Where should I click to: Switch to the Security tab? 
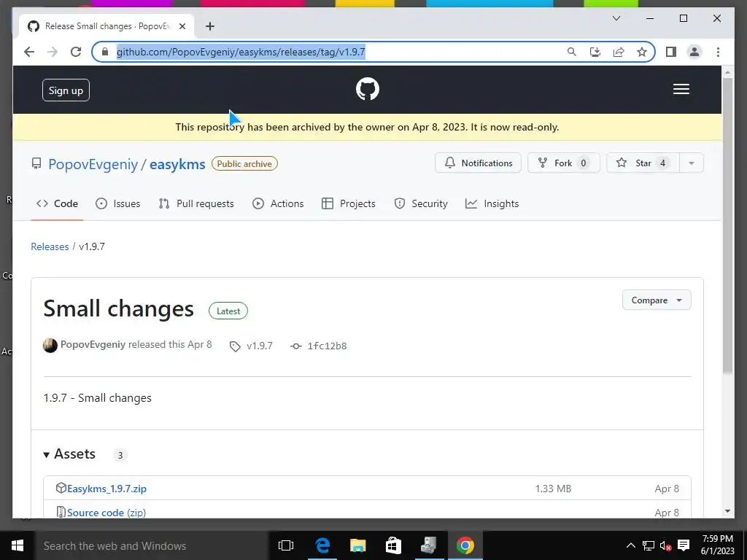421,204
